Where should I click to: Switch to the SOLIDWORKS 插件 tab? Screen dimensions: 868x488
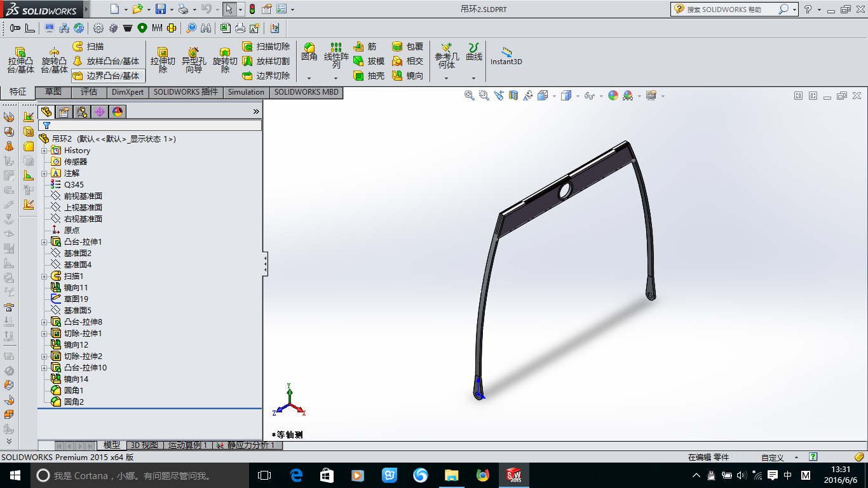point(186,92)
